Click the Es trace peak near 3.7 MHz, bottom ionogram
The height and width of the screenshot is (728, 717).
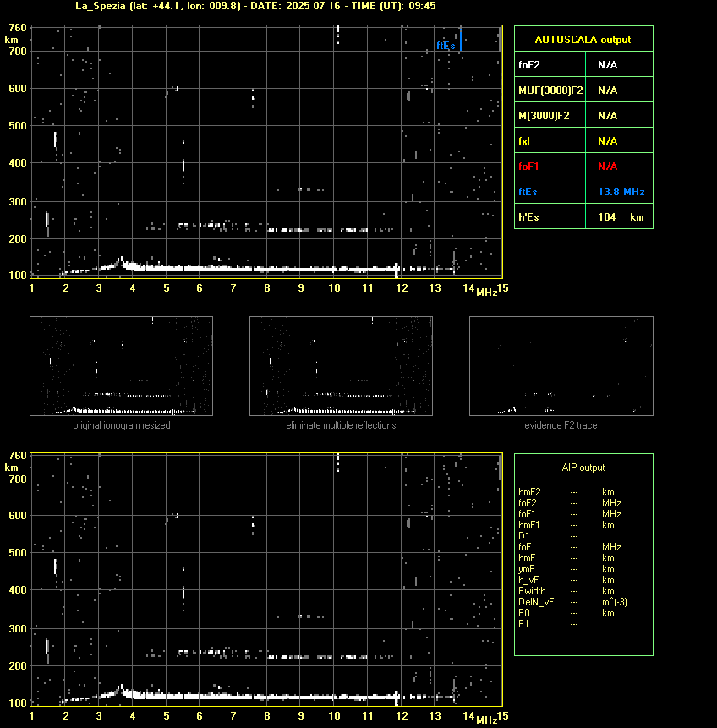[x=121, y=687]
